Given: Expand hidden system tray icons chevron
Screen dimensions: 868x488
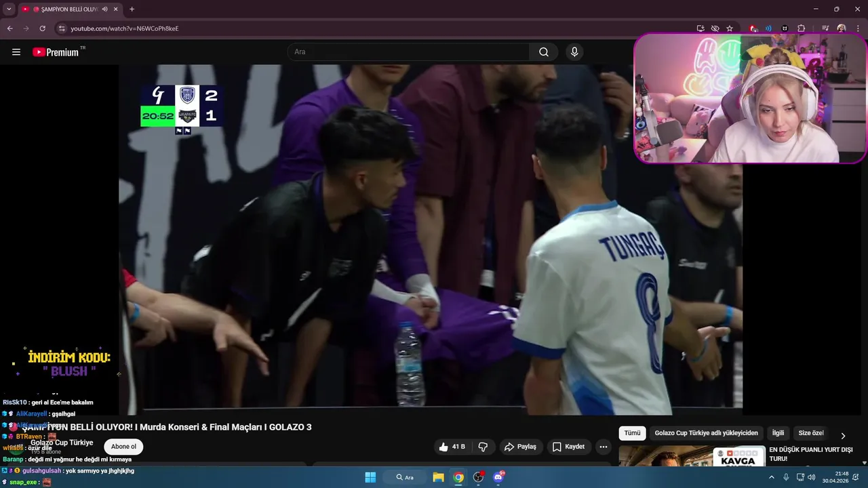Looking at the screenshot, I should click(771, 477).
